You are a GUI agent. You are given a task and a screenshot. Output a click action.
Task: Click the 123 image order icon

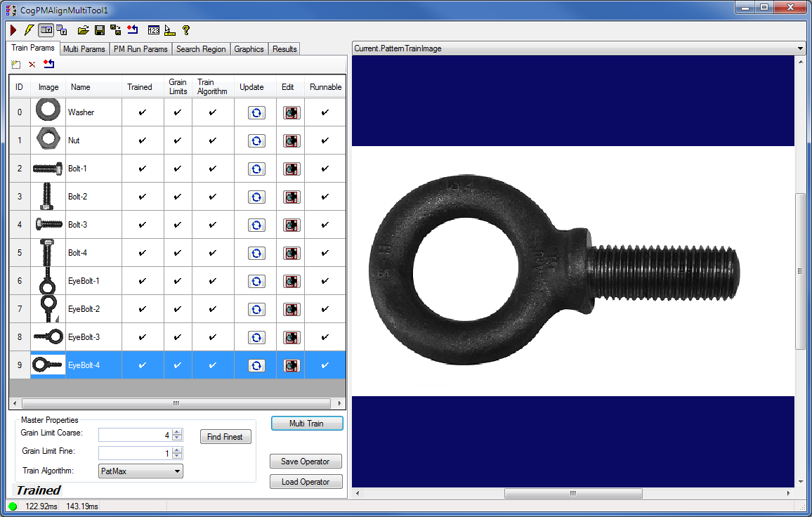tap(153, 30)
